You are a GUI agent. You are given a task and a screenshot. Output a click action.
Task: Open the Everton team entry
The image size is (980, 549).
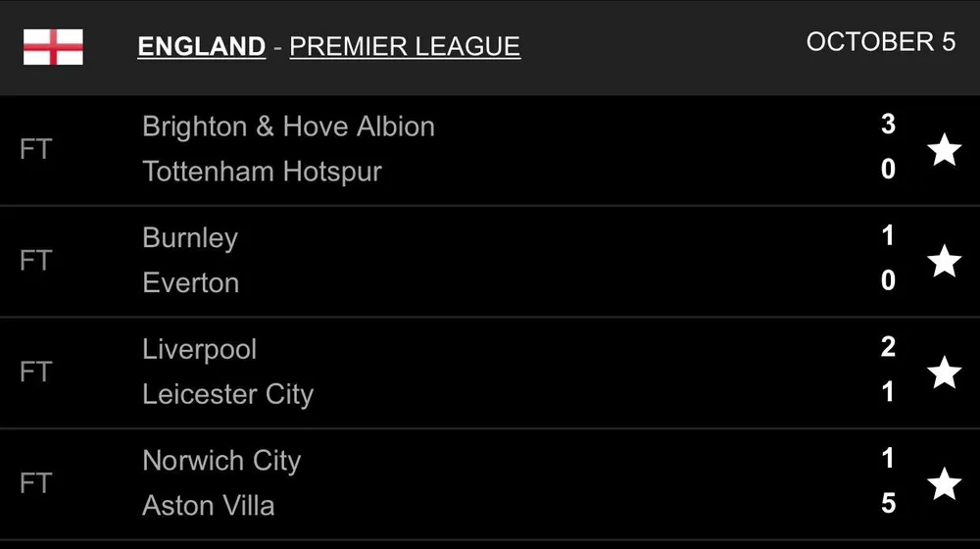(x=190, y=282)
